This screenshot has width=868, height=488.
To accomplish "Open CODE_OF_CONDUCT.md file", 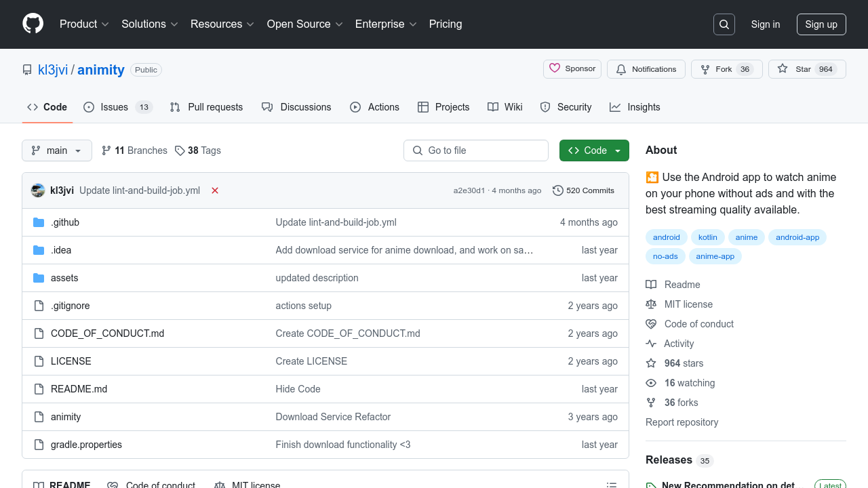I will click(107, 333).
